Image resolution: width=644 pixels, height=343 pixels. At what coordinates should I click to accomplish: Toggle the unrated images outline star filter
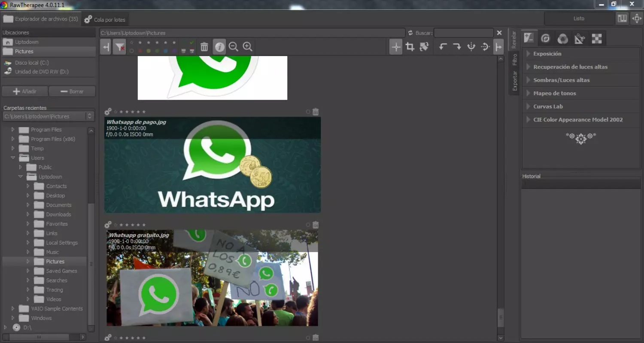(131, 43)
